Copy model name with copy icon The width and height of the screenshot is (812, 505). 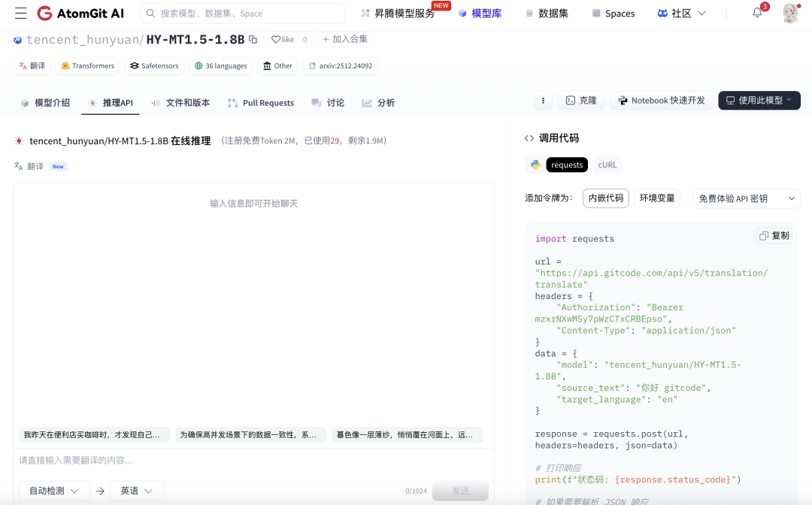[x=253, y=39]
